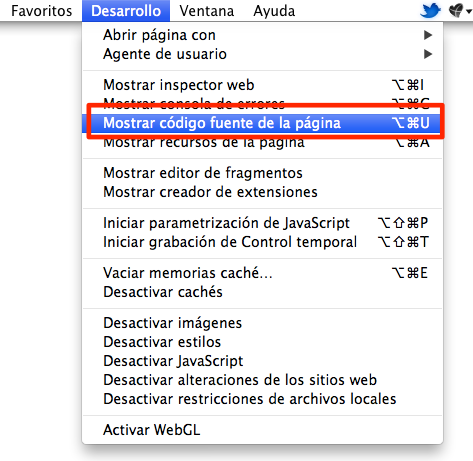Toggle Desactivar restricciones de archivos locales
Viewport: 473px width, 461px height.
coord(263,399)
